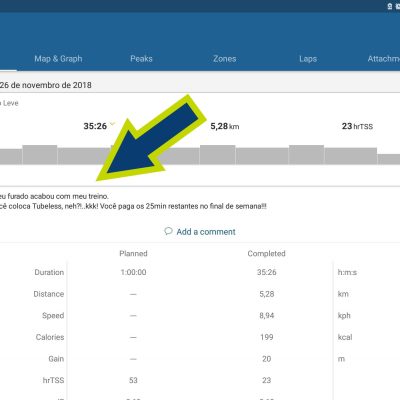This screenshot has width=400, height=400.
Task: Select the short gray workout block at far right
Action: pos(389,159)
